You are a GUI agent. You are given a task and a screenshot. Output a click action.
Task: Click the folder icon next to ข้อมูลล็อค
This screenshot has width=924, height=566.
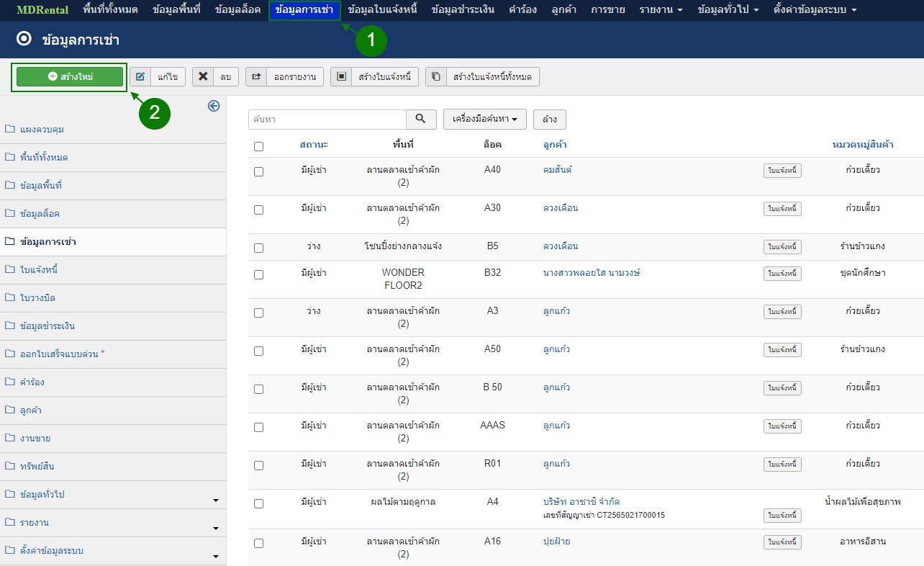[x=10, y=214]
